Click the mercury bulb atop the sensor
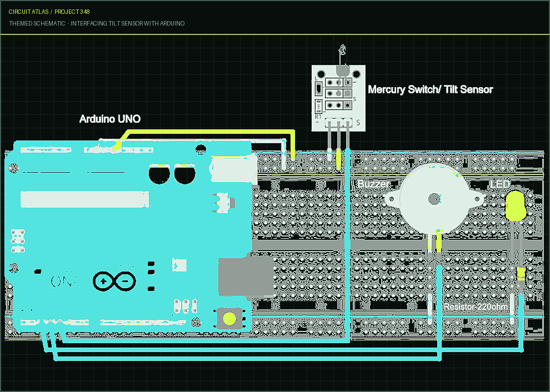550x392 pixels. click(x=343, y=49)
